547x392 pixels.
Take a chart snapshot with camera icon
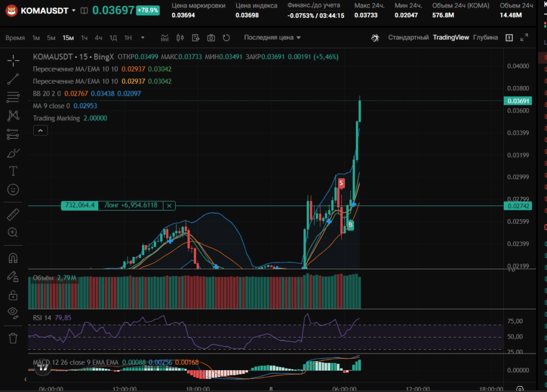[211, 38]
